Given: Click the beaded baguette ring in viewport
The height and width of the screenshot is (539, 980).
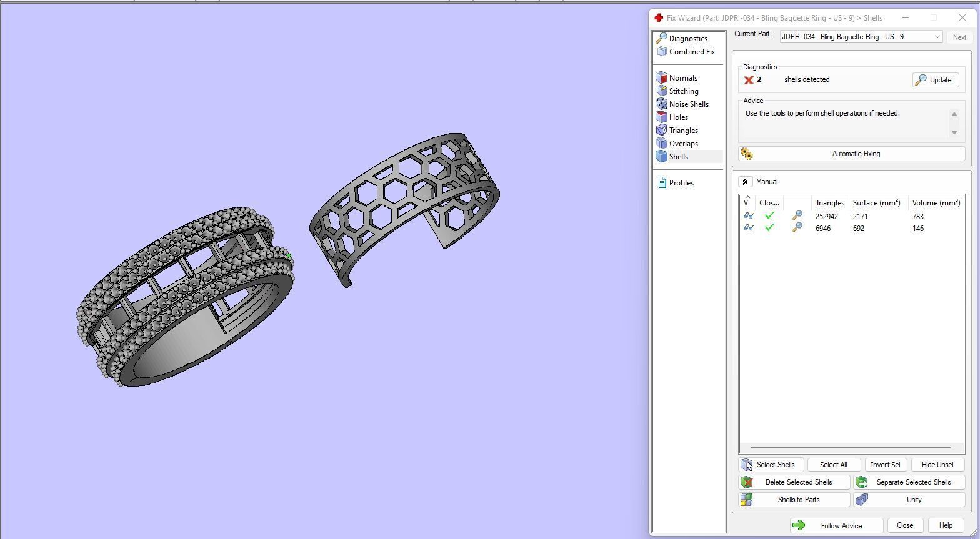Looking at the screenshot, I should coord(184,297).
